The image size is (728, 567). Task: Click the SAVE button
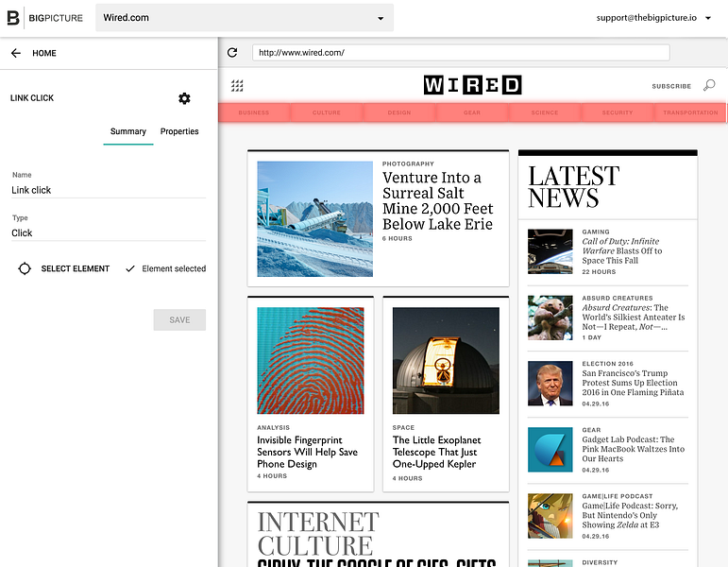click(179, 319)
